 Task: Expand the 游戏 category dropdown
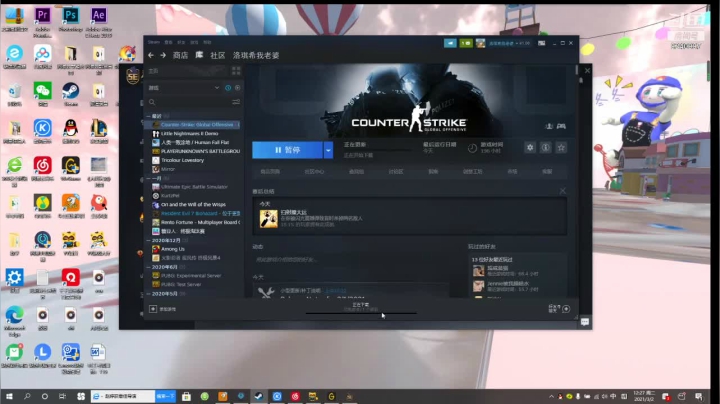(216, 88)
